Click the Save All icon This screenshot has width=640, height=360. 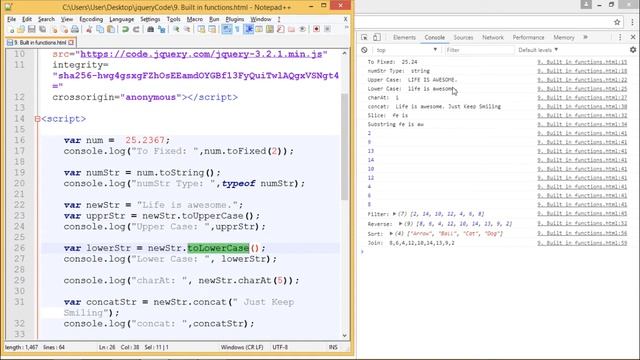42,29
